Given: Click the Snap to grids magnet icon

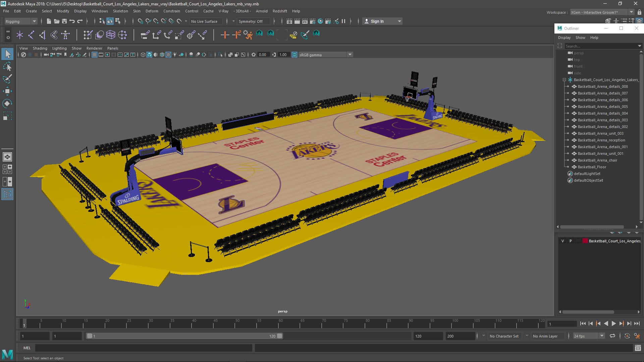Looking at the screenshot, I should pos(140,21).
